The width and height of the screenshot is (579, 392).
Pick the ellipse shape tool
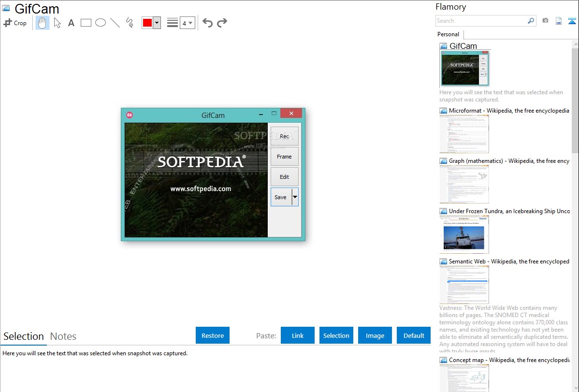click(x=101, y=23)
